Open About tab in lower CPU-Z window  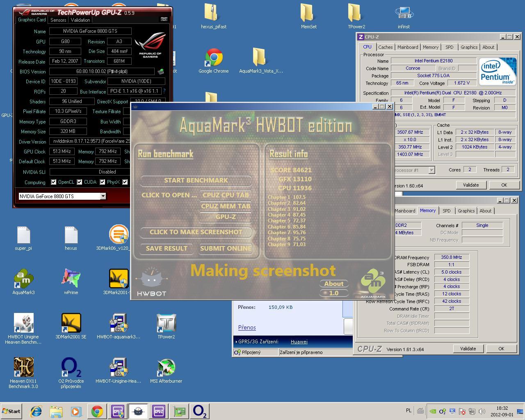(485, 211)
